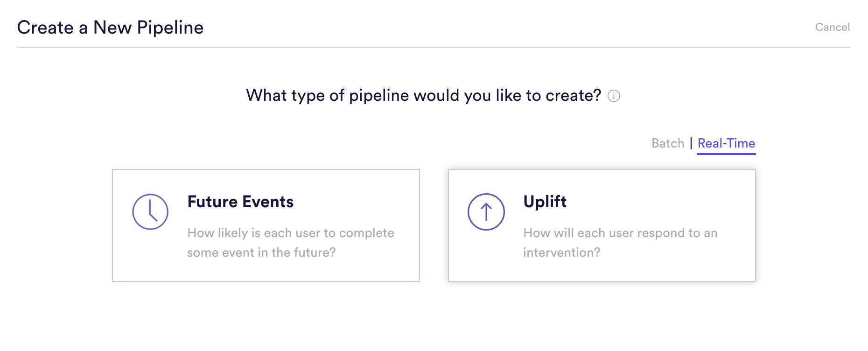Click the word "Pipeline" in page title
This screenshot has width=868, height=351.
tap(170, 28)
